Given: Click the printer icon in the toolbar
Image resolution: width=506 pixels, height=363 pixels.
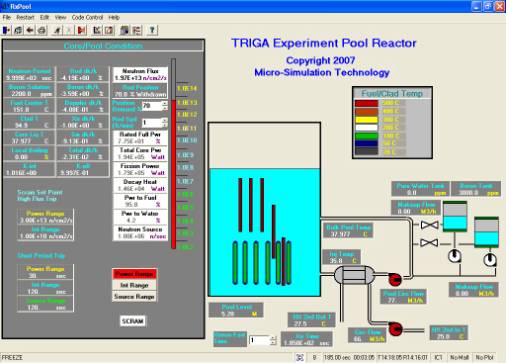Looking at the screenshot, I should click(x=42, y=30).
